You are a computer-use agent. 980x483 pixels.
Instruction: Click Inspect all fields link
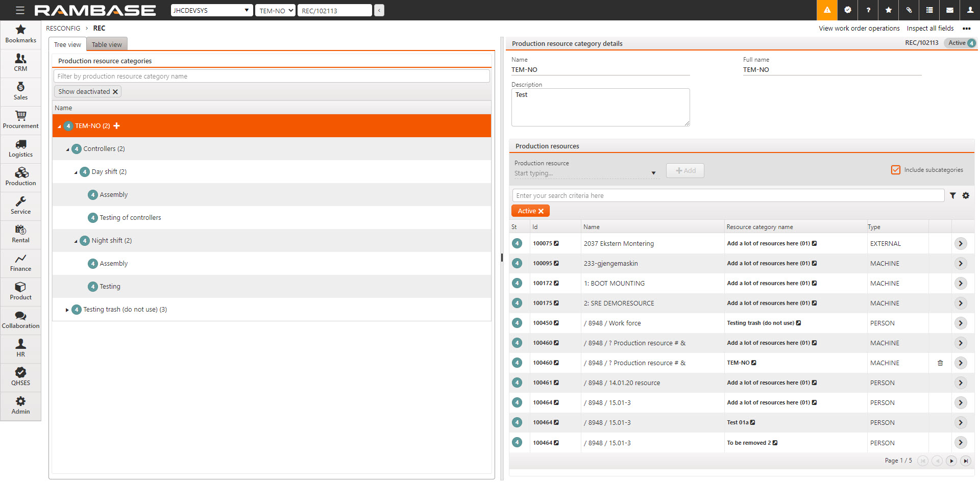pos(930,29)
